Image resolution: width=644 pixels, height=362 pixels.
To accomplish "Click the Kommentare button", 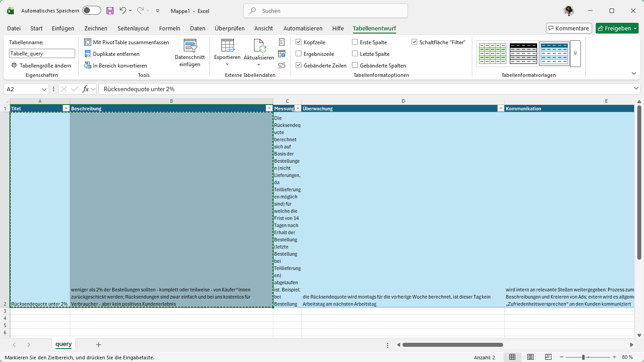I will tap(569, 28).
